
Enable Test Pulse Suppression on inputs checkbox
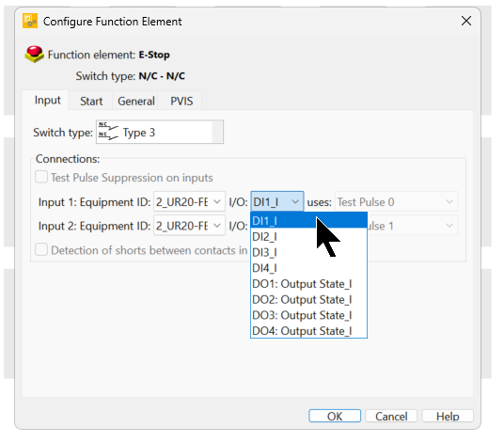point(41,177)
